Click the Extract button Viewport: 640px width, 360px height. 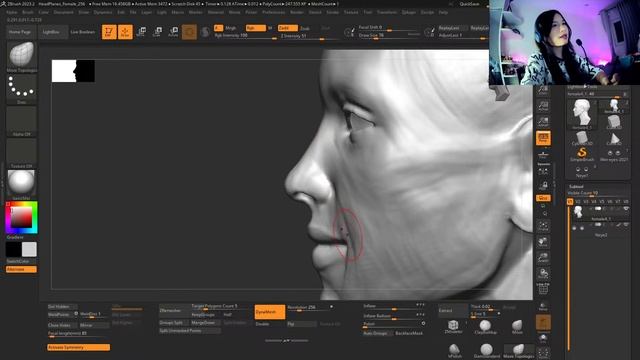point(453,311)
